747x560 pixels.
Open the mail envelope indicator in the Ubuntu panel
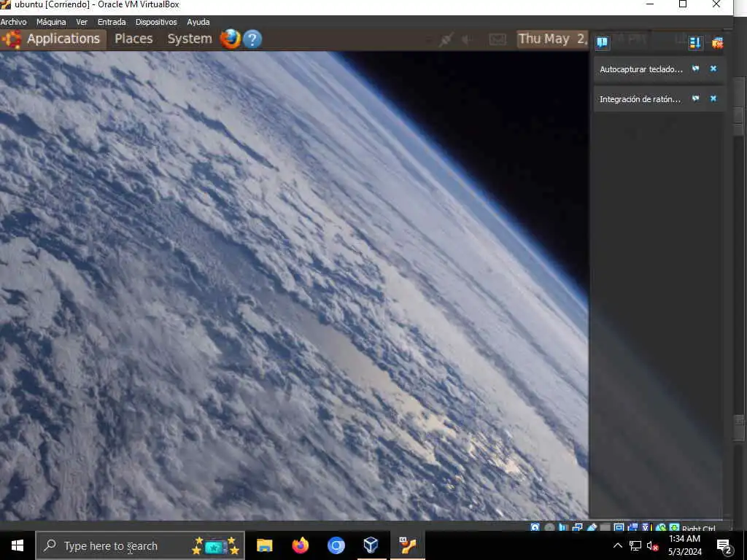coord(498,39)
